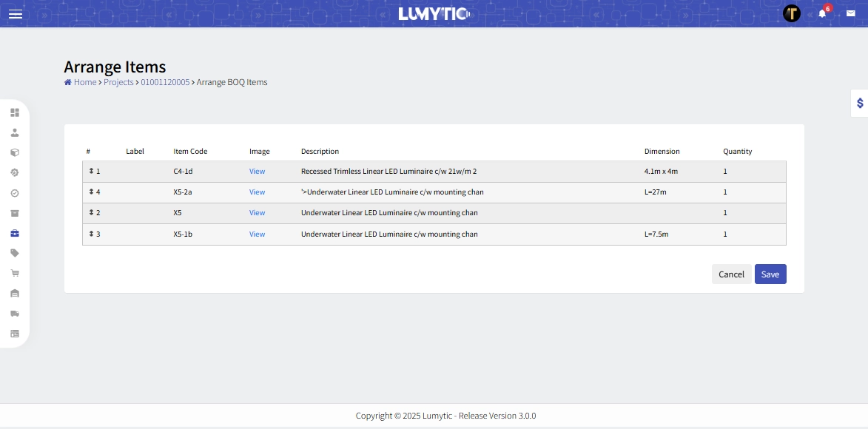Go to Home in the breadcrumb
This screenshot has height=429, width=868.
(84, 82)
